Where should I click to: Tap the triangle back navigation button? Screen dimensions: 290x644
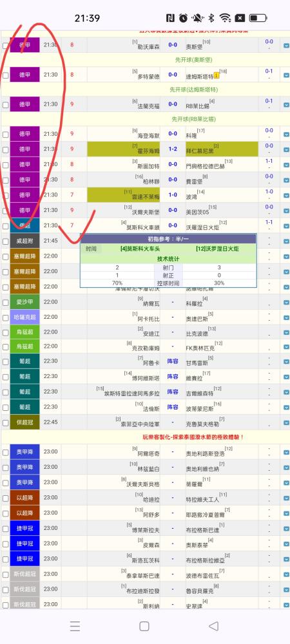coord(213,626)
